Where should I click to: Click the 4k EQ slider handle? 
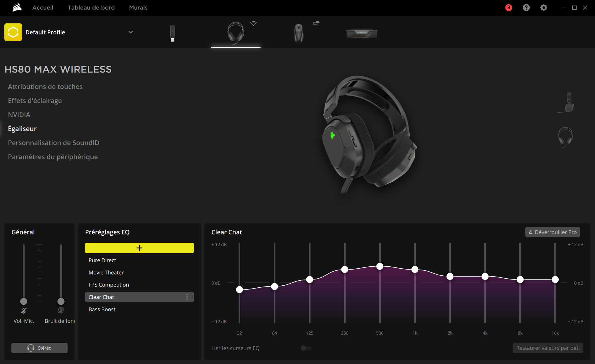tap(485, 276)
